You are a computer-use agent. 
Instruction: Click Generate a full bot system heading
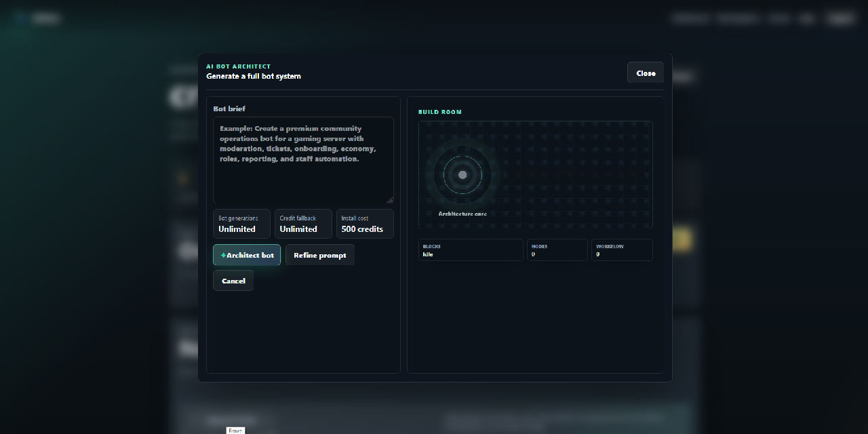[x=254, y=76]
